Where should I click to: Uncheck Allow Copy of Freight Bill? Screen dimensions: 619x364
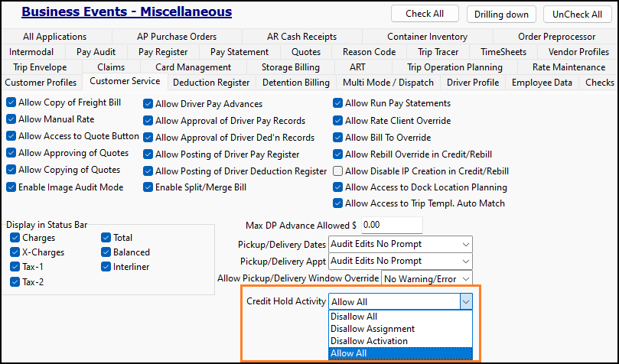coord(11,103)
